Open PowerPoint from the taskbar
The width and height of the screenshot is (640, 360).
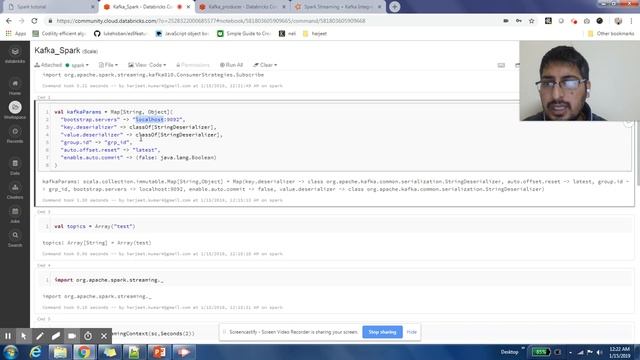tap(159, 352)
